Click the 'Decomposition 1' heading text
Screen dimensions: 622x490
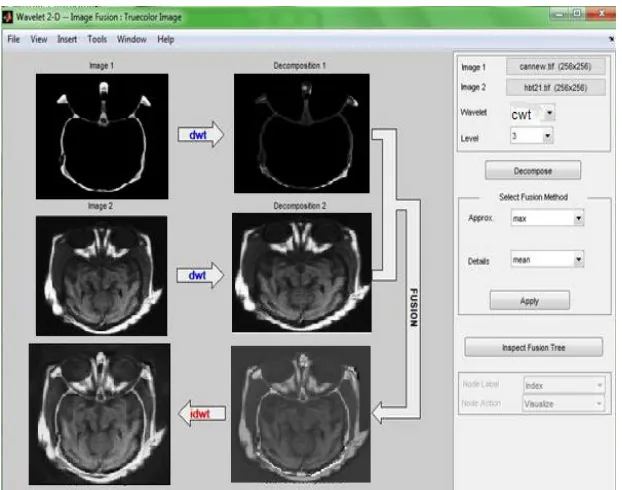point(299,65)
